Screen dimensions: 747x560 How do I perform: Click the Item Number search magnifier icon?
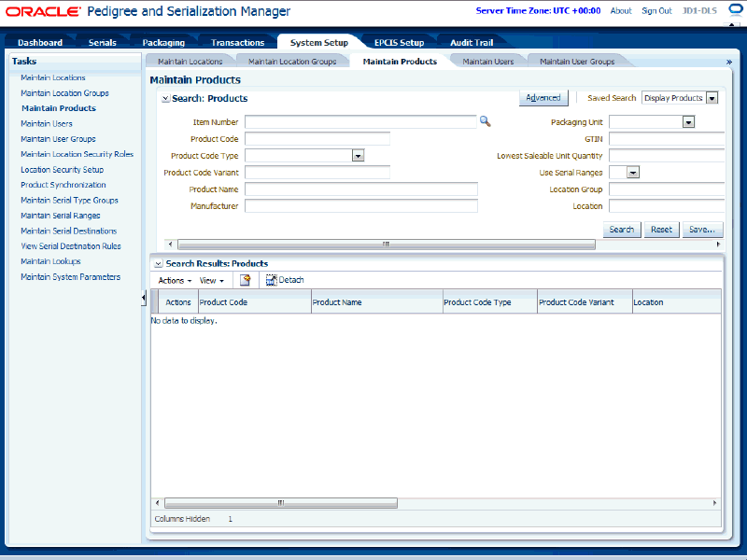pyautogui.click(x=485, y=121)
